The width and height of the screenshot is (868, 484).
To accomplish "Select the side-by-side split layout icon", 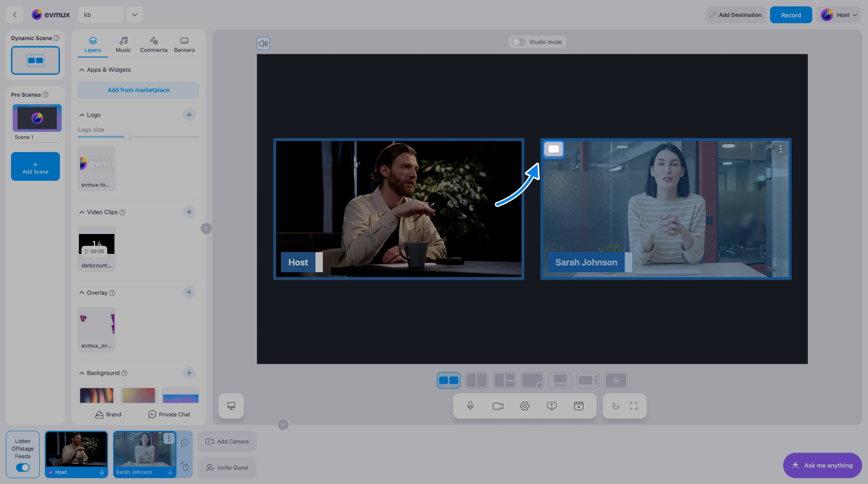I will (x=476, y=380).
